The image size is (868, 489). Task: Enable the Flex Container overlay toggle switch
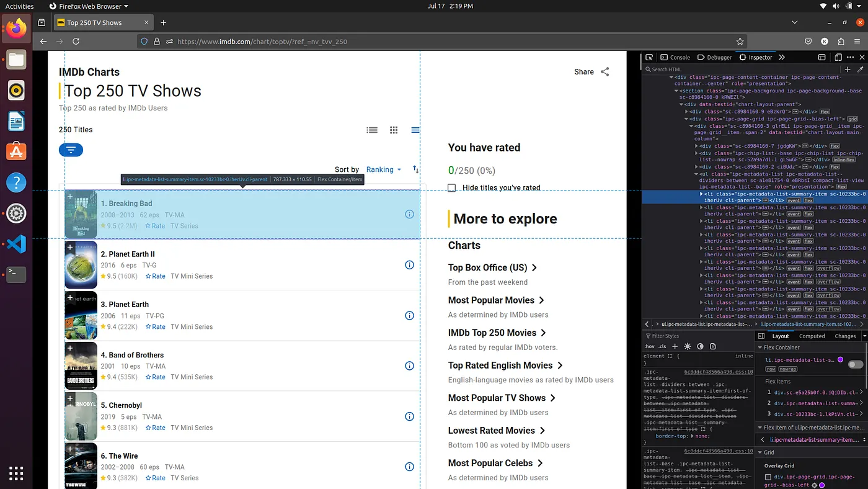click(856, 364)
